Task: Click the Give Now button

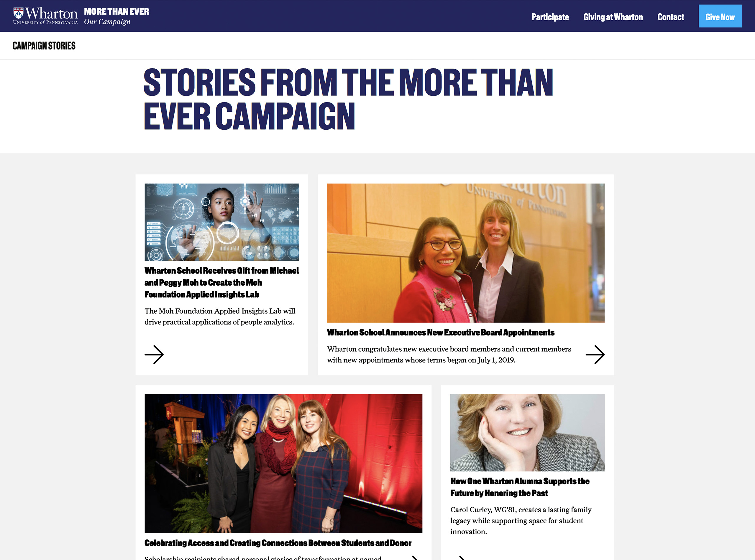Action: pos(720,16)
